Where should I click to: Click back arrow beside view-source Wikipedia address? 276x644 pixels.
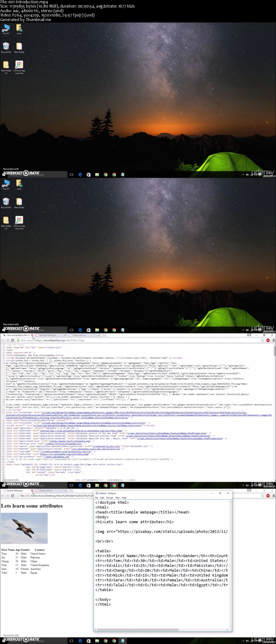pos(3,340)
